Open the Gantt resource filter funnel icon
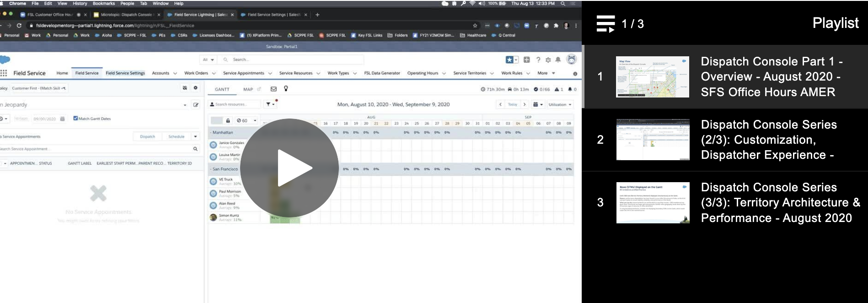The height and width of the screenshot is (303, 868). pos(268,104)
